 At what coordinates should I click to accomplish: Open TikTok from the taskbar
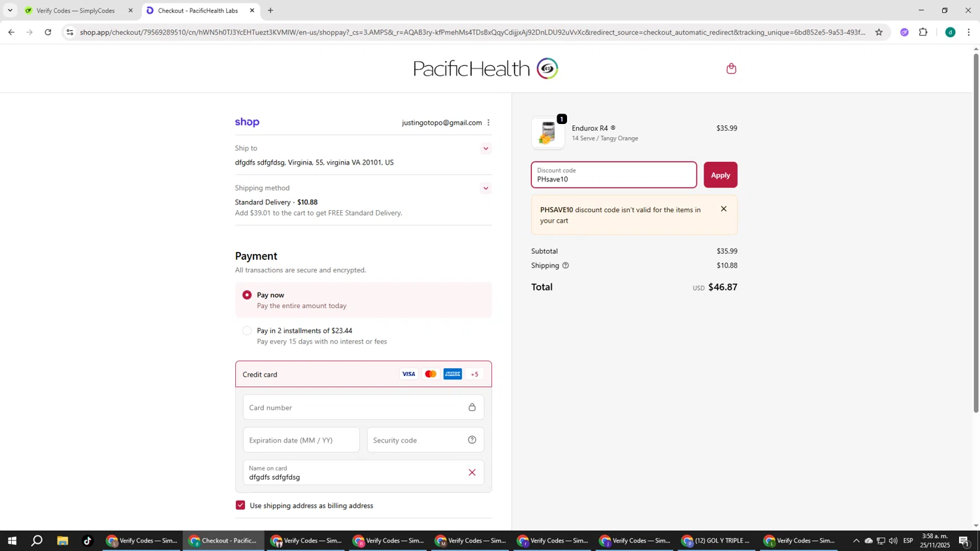point(88,541)
